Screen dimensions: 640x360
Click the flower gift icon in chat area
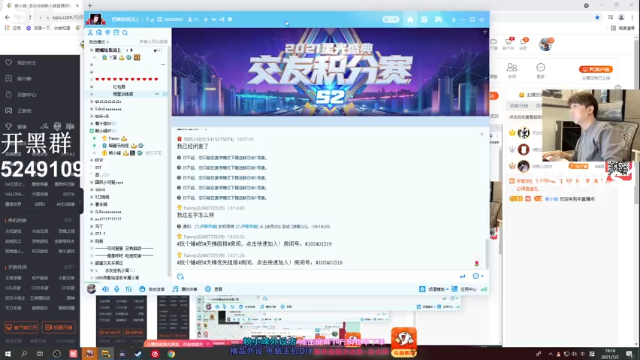477,263
